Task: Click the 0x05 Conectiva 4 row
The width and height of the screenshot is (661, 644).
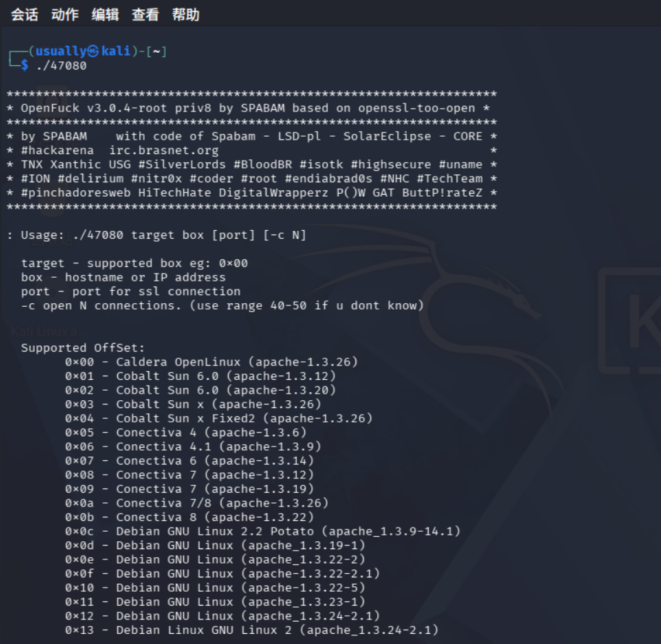Action: [186, 433]
